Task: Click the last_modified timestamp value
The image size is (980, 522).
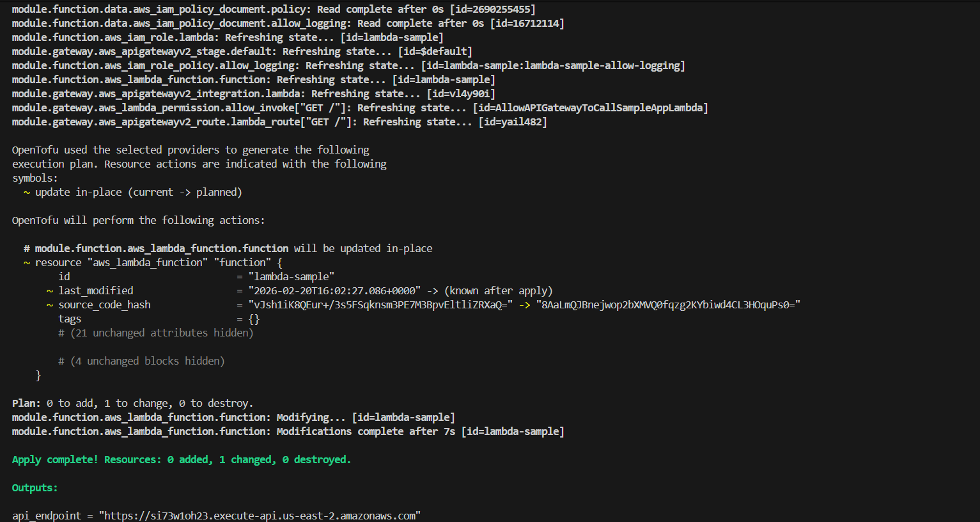Action: point(334,290)
